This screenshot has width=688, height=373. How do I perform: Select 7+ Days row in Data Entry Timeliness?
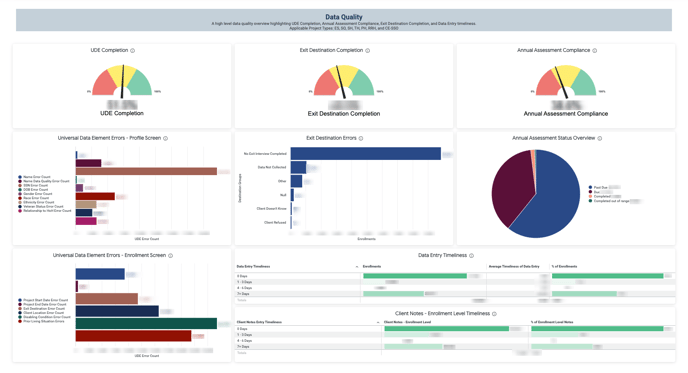[x=455, y=294]
